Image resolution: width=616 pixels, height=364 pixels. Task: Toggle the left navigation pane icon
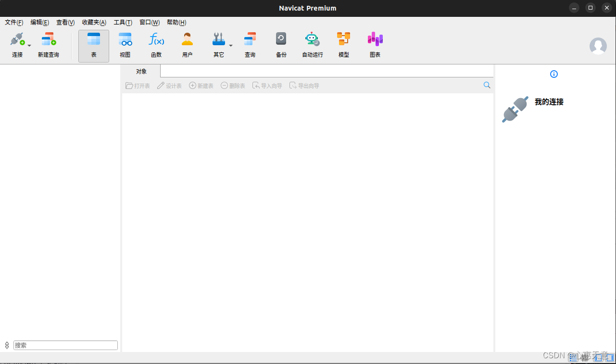[598, 358]
